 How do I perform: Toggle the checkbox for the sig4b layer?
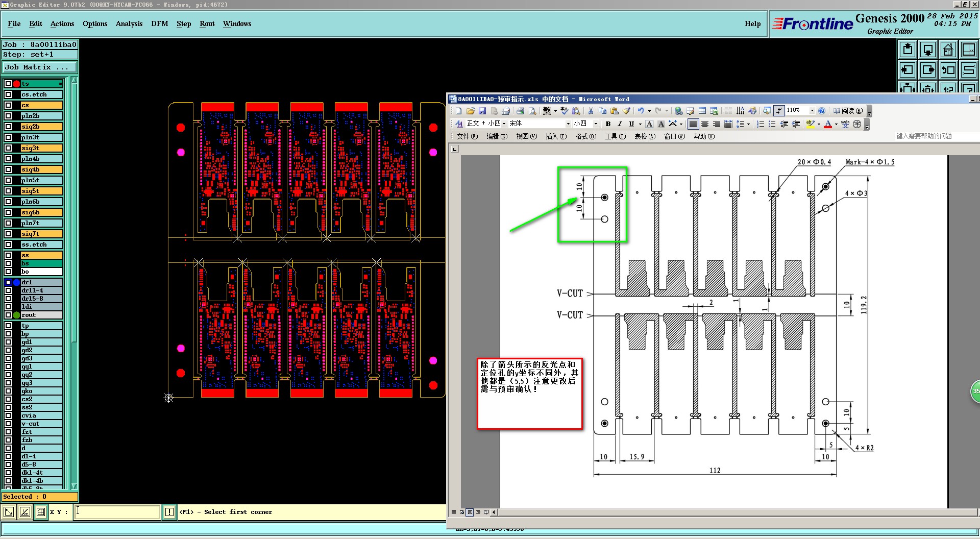tap(8, 169)
